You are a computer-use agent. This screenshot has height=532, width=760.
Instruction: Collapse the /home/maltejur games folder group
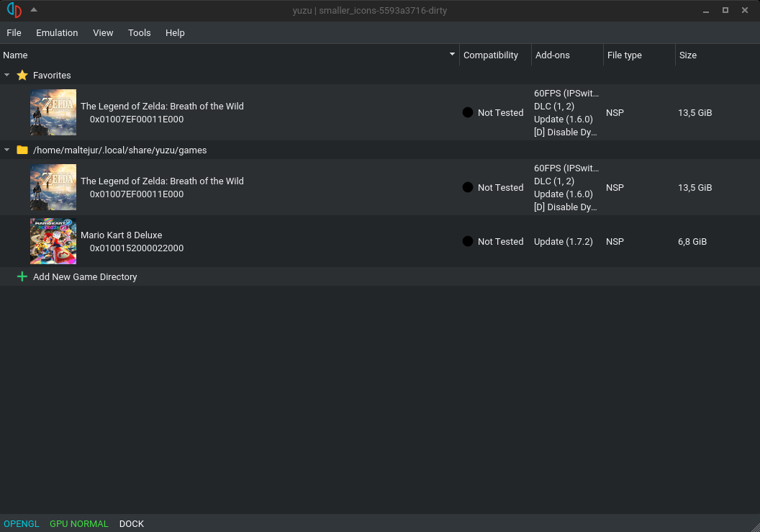tap(6, 150)
